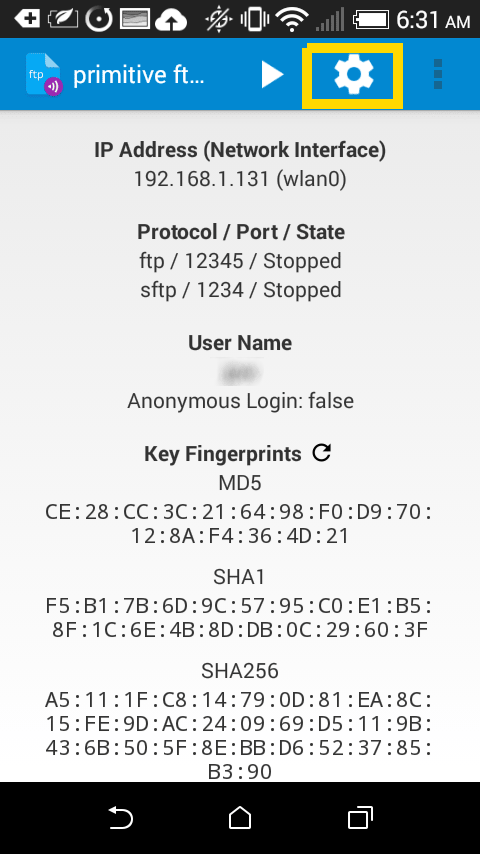Tap the MD5 fingerprint value

[239, 524]
